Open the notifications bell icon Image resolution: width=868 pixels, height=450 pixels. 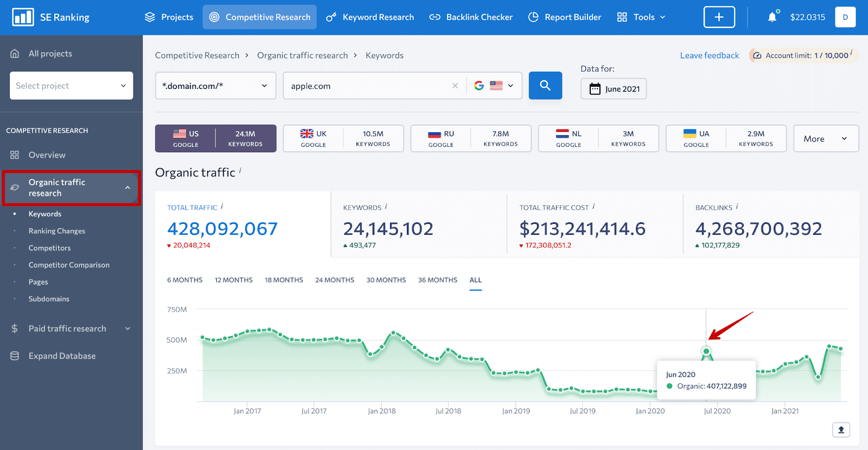coord(773,17)
